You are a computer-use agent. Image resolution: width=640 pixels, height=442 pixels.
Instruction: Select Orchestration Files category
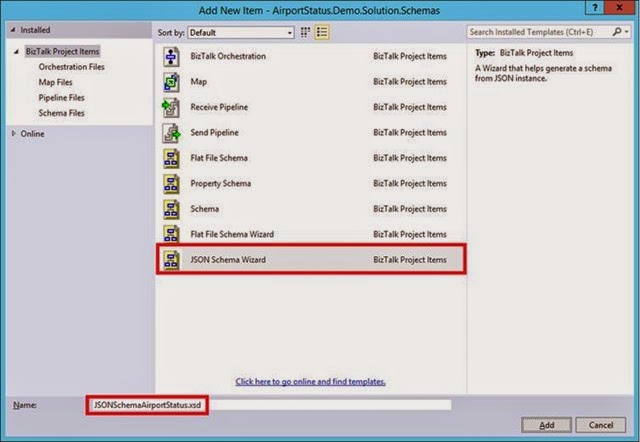pyautogui.click(x=71, y=67)
